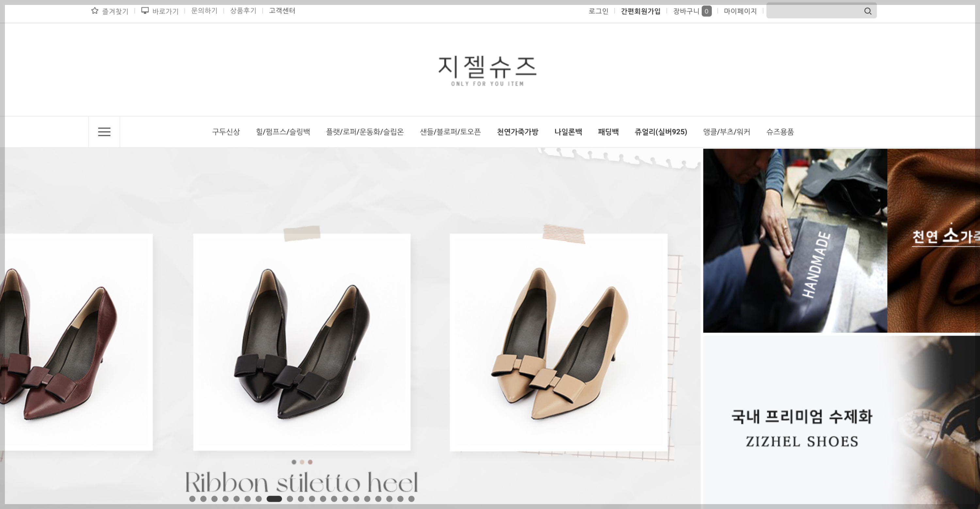Open the 마이페이지 link
The width and height of the screenshot is (980, 509).
(740, 11)
